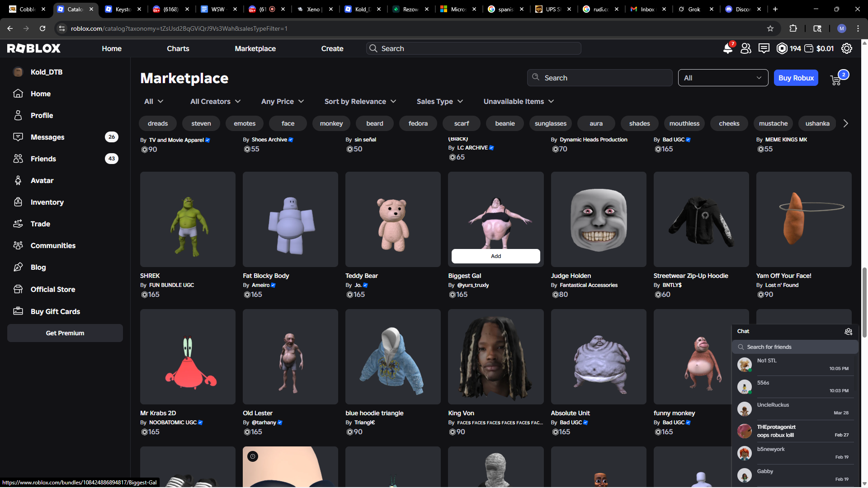Open the Roblox notifications bell
The width and height of the screenshot is (868, 488).
pos(728,48)
